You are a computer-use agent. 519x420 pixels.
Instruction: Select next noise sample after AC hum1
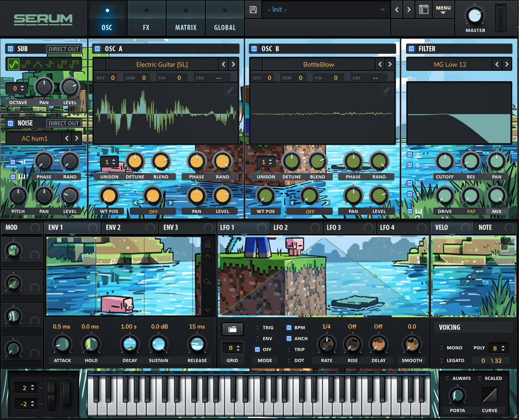point(77,138)
